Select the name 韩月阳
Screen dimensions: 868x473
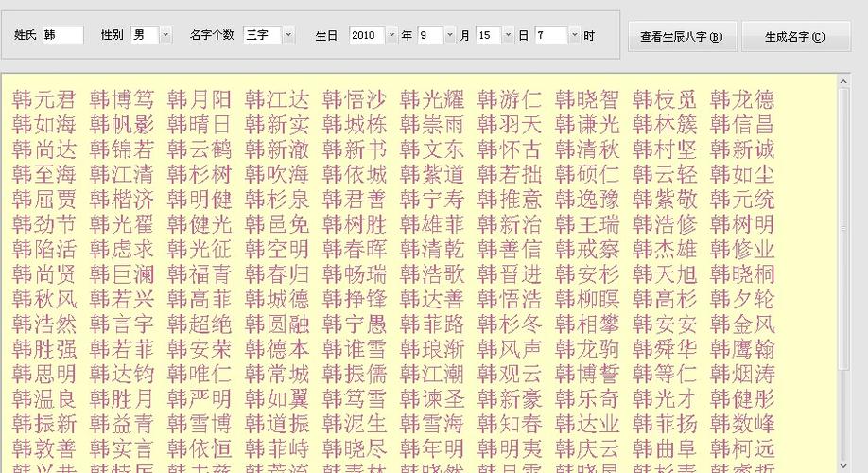(199, 99)
